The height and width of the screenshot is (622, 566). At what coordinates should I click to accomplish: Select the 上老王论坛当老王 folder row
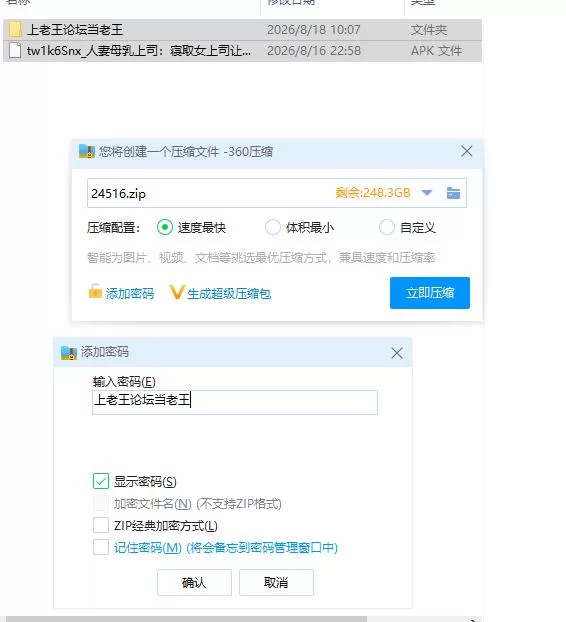(x=242, y=30)
